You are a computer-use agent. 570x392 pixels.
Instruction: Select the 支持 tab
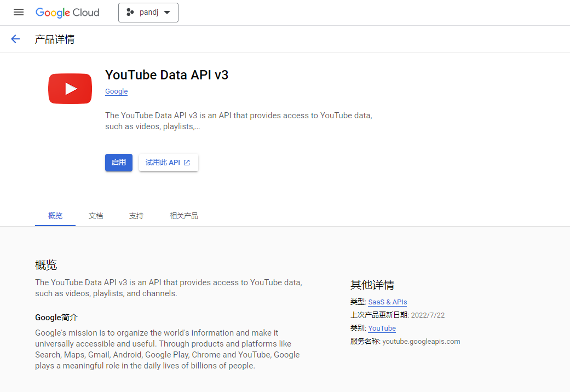click(136, 216)
